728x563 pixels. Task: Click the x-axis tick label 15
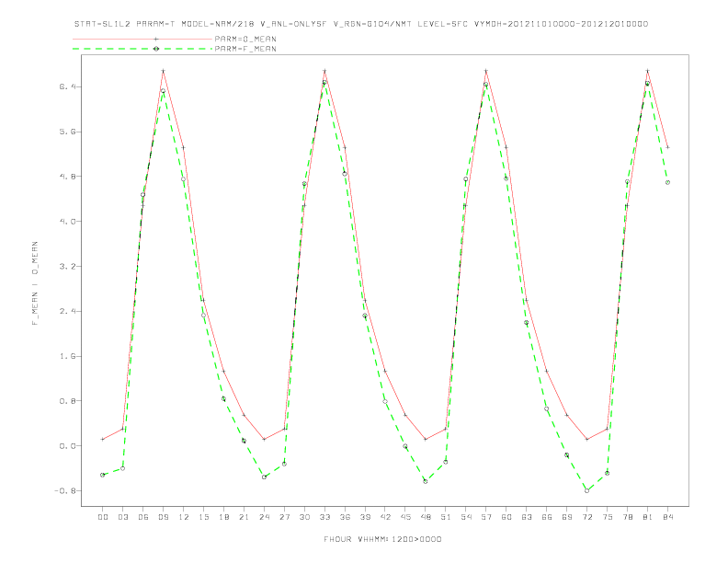pos(203,517)
